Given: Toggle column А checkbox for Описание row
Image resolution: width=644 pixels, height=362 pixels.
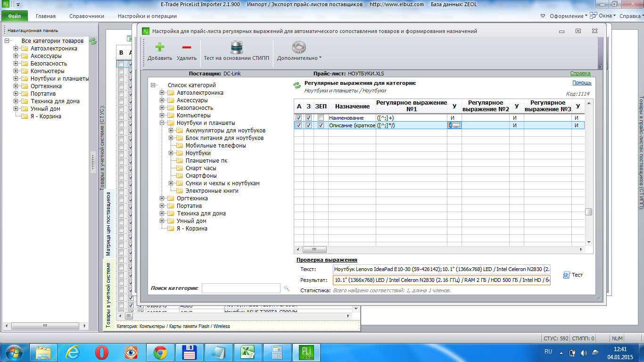Looking at the screenshot, I should (298, 125).
